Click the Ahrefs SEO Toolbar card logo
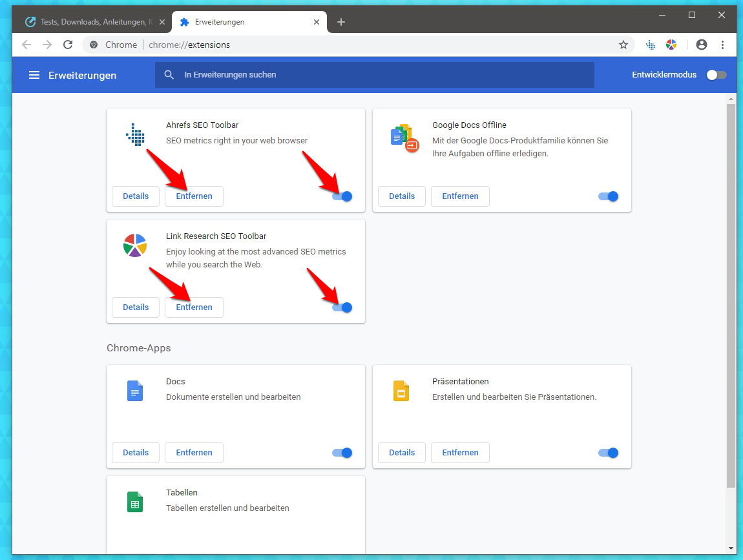 click(135, 134)
